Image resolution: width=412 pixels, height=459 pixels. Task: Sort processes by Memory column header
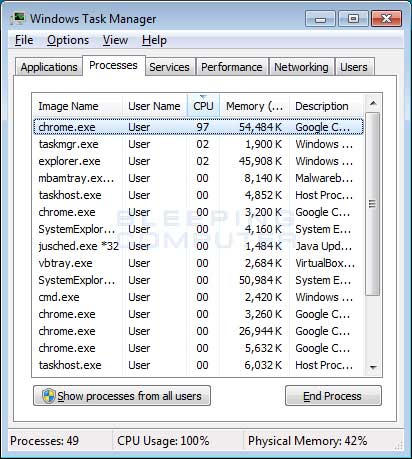255,106
